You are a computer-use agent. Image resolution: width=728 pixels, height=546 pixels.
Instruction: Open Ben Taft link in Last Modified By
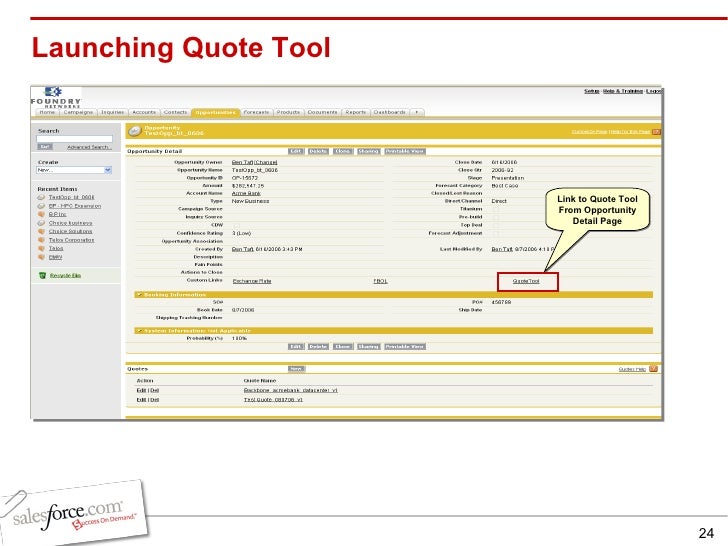tap(502, 249)
